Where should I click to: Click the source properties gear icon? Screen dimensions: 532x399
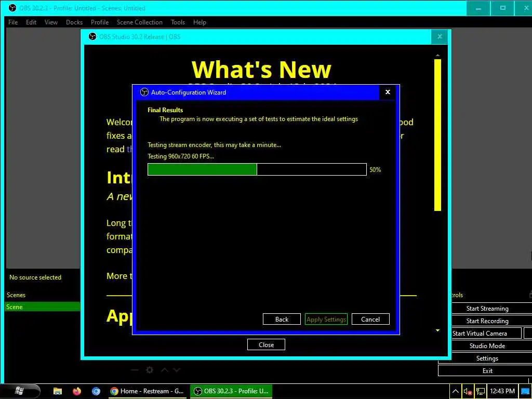(150, 370)
